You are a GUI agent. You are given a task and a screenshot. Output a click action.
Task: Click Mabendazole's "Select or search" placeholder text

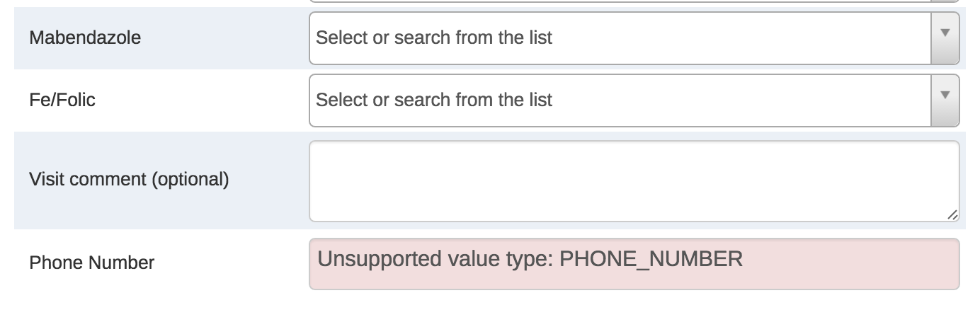(x=433, y=38)
